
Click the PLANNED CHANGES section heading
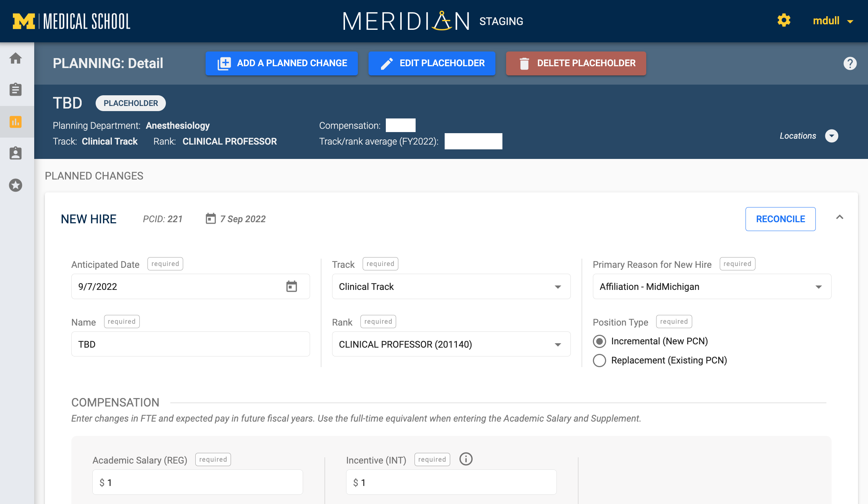94,176
